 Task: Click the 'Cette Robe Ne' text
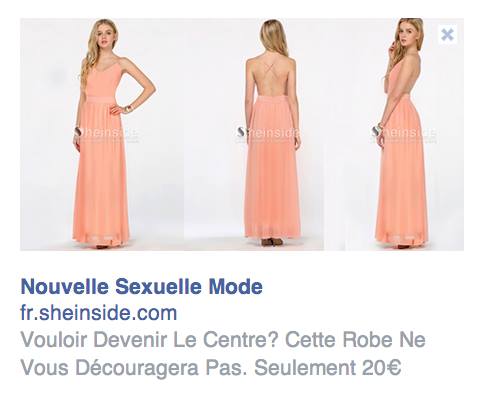(355, 340)
